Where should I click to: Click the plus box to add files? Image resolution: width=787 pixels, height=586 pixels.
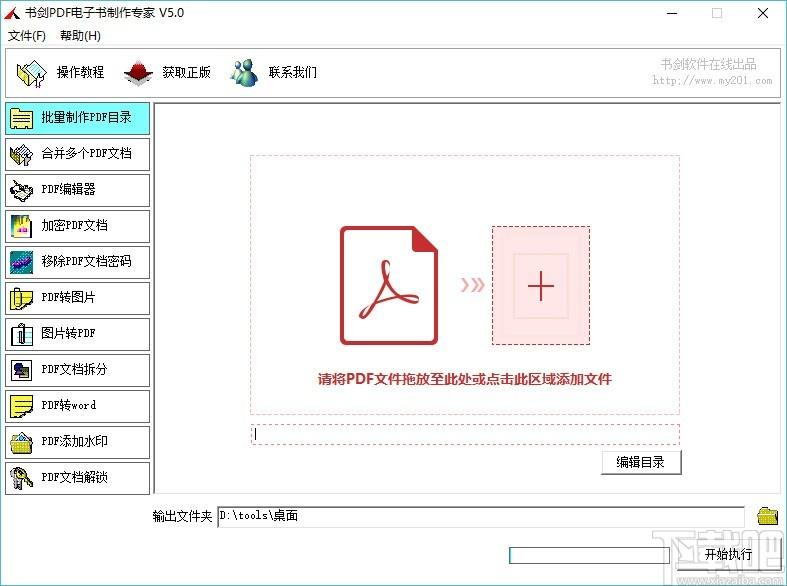click(x=540, y=286)
